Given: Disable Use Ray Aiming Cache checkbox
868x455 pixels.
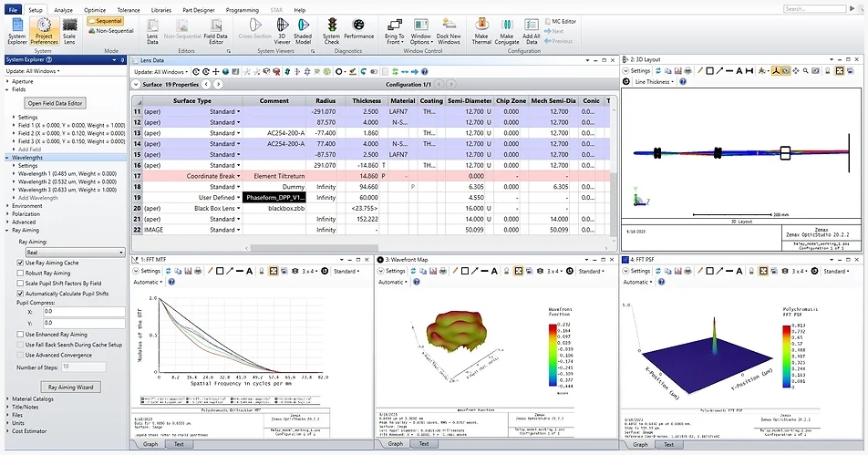Looking at the screenshot, I should click(x=21, y=263).
